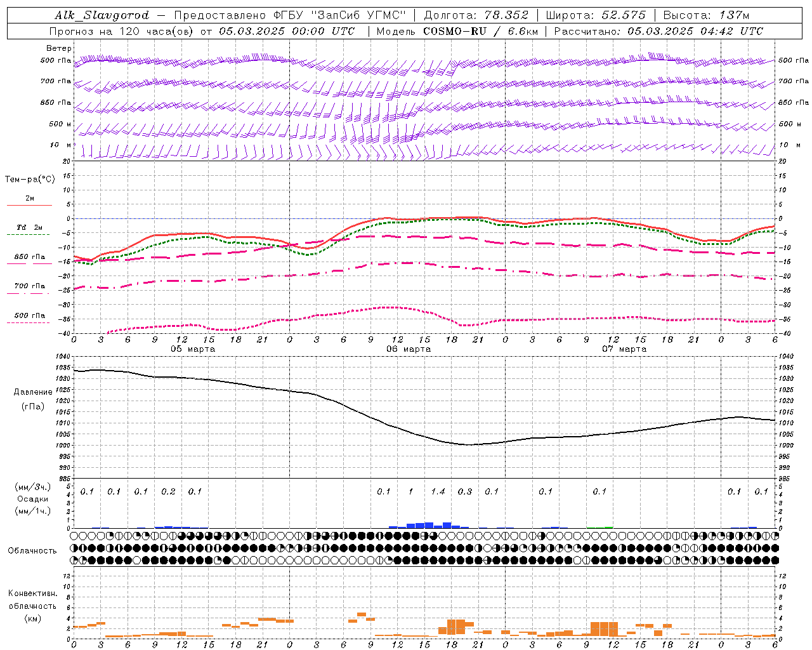Select the longitude value 78.352
This screenshot has width=812, height=650.
506,15
